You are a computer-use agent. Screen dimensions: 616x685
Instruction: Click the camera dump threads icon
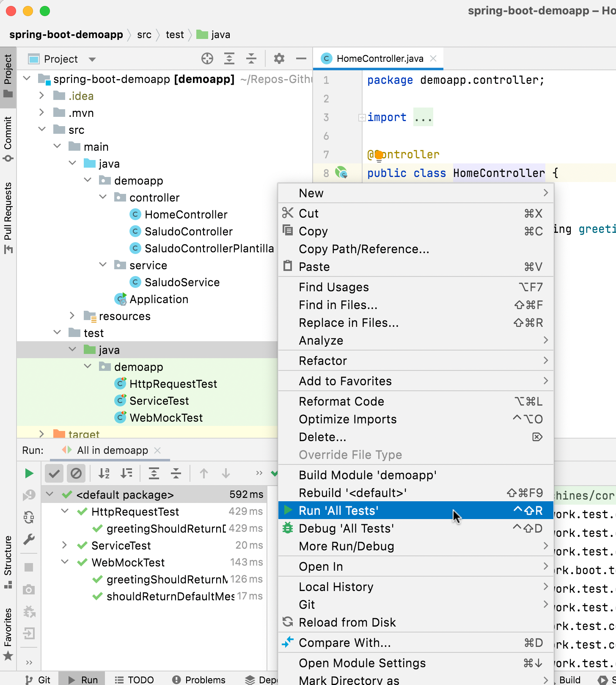29,589
